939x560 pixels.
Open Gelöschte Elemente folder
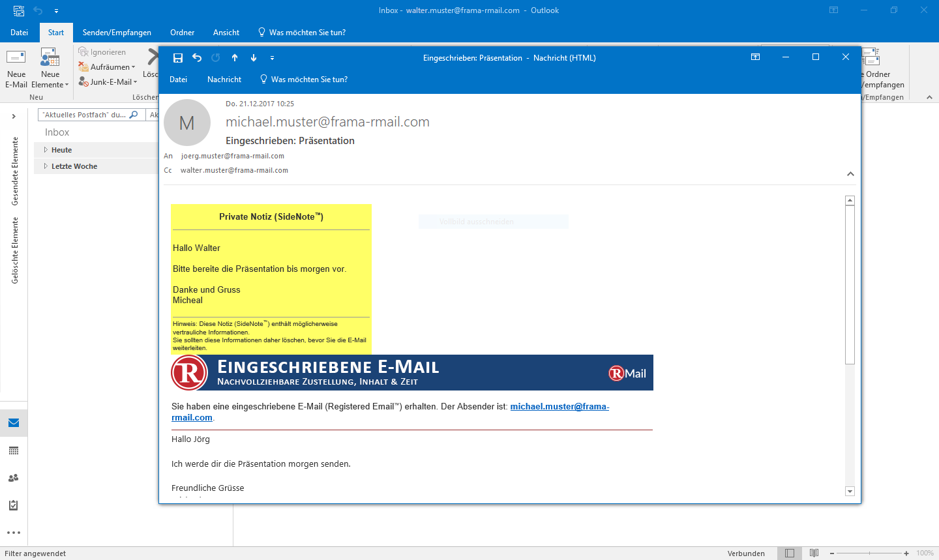pos(15,250)
